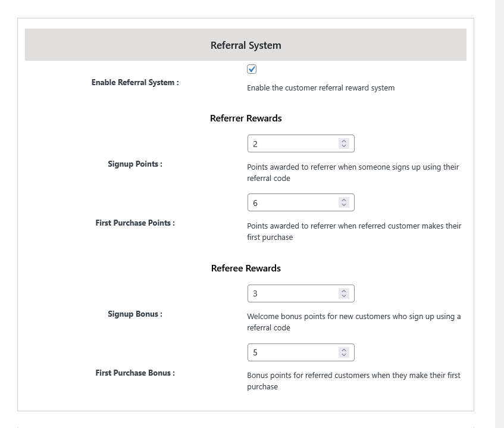Increase Signup Bonus using stepper up arrow

tap(343, 290)
